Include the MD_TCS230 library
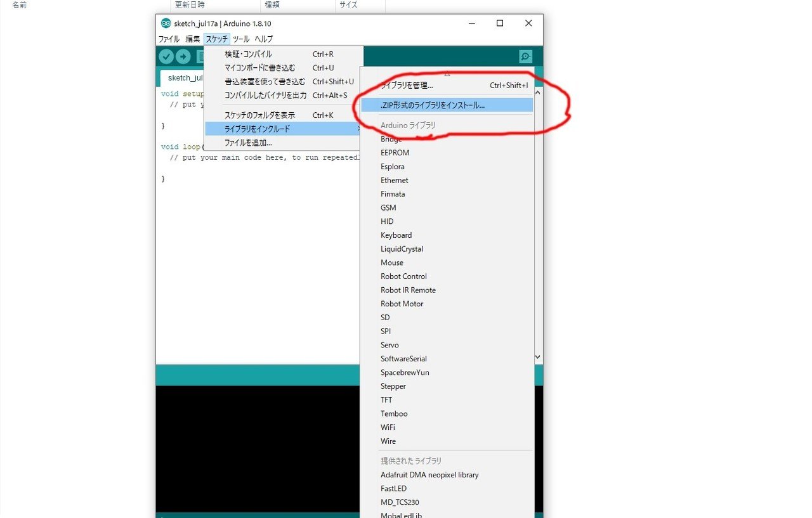The width and height of the screenshot is (812, 518). pos(447,503)
